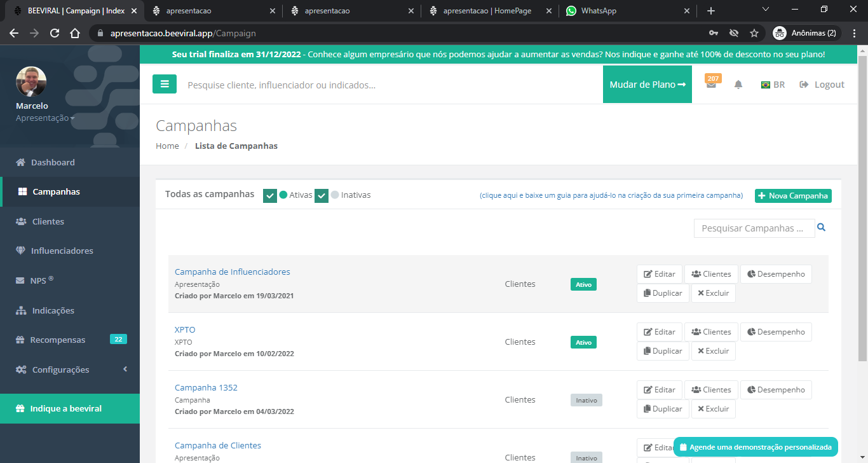Image resolution: width=868 pixels, height=463 pixels.
Task: Click the Mudar de Plano button
Action: 648,84
